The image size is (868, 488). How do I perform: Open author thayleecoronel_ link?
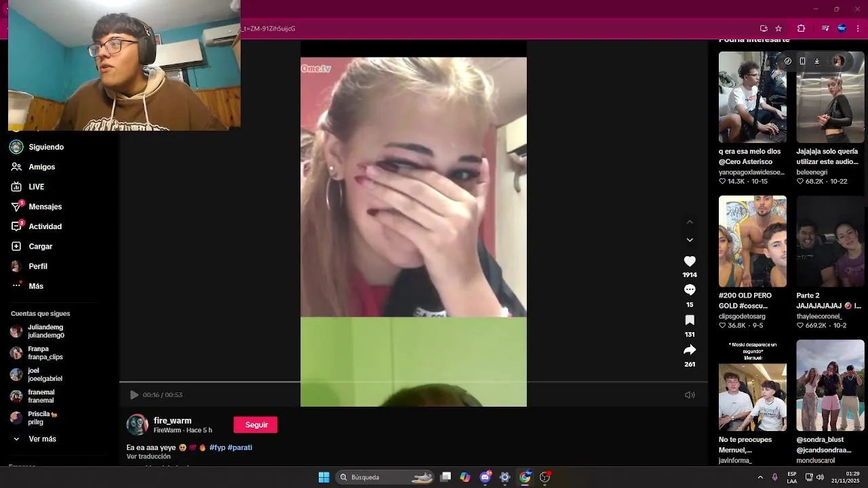[x=819, y=317]
